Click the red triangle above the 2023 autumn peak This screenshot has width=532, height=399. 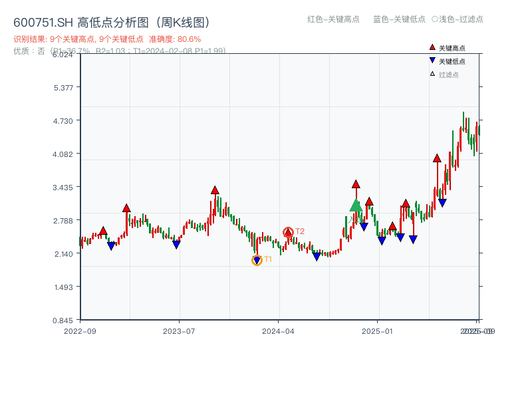(214, 191)
